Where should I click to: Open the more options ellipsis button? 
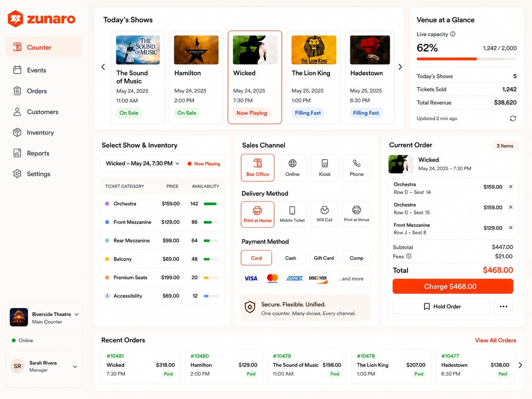click(x=503, y=306)
